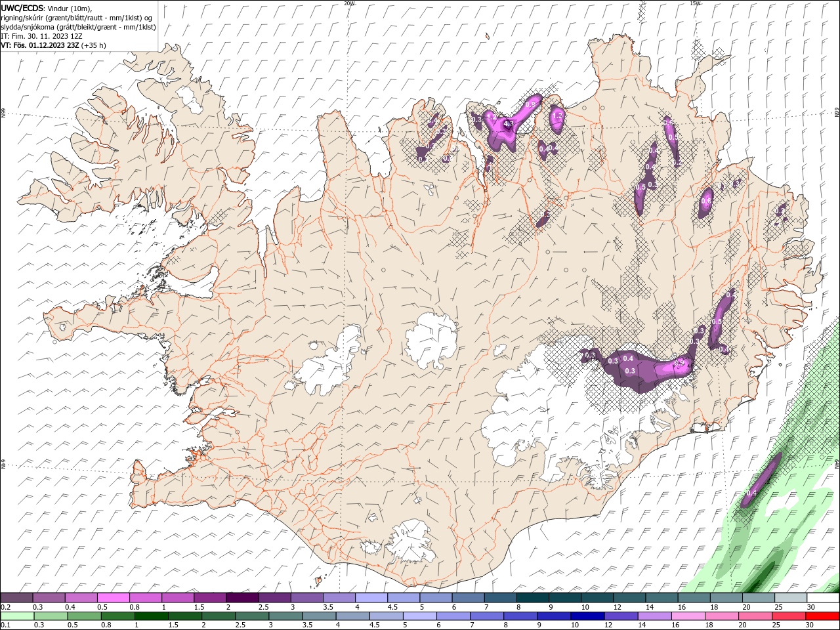Screen dimensions: 840x630
Task: Click the 4.3 value label on the northern snow patch
Action: click(507, 123)
